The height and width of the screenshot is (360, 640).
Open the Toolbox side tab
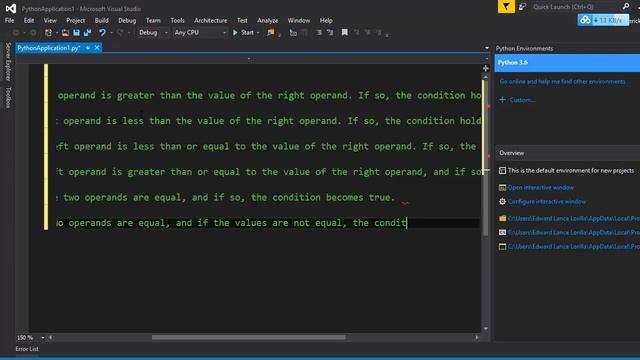coord(8,97)
